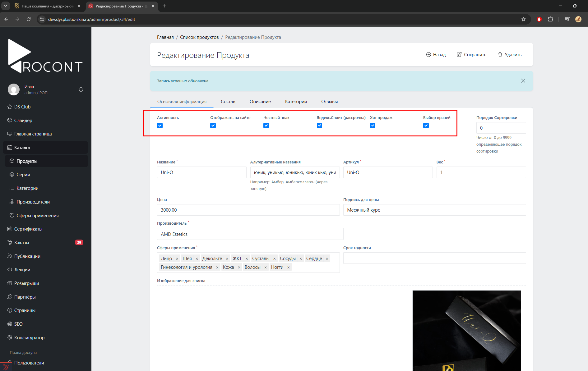This screenshot has height=371, width=588.
Task: Remove the Ногти tag
Action: coord(288,267)
